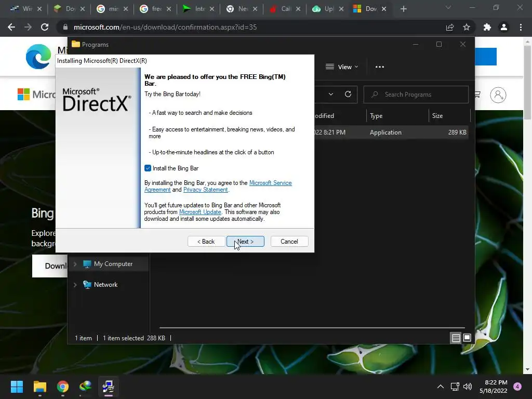Image resolution: width=532 pixels, height=399 pixels.
Task: Switch to the Upl browser tab
Action: (x=327, y=9)
